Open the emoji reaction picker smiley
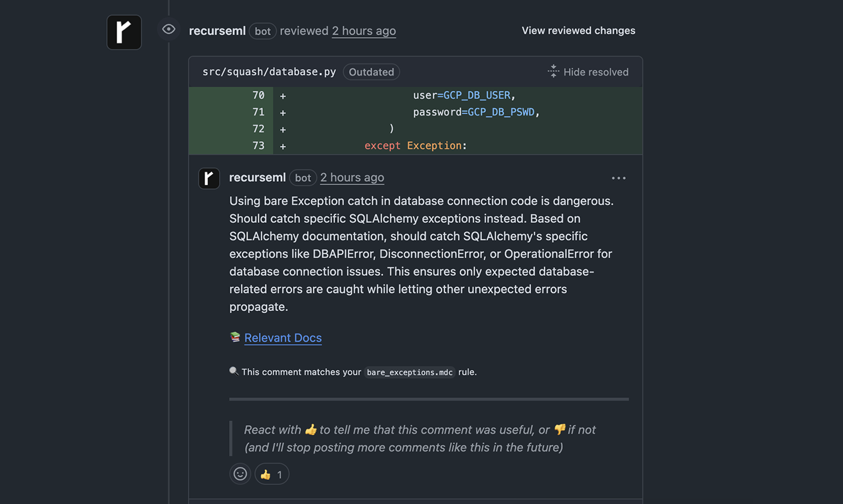This screenshot has width=843, height=504. (x=240, y=474)
